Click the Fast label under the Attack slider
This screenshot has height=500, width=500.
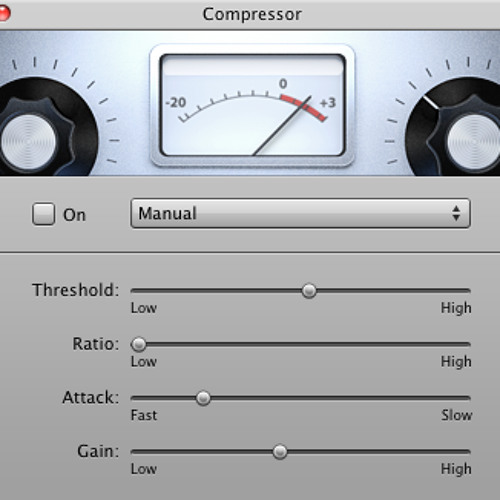point(144,415)
